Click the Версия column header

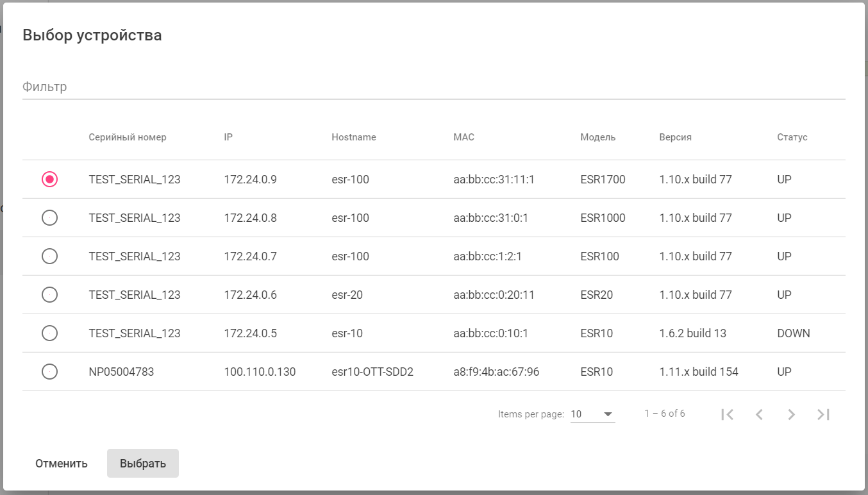675,137
